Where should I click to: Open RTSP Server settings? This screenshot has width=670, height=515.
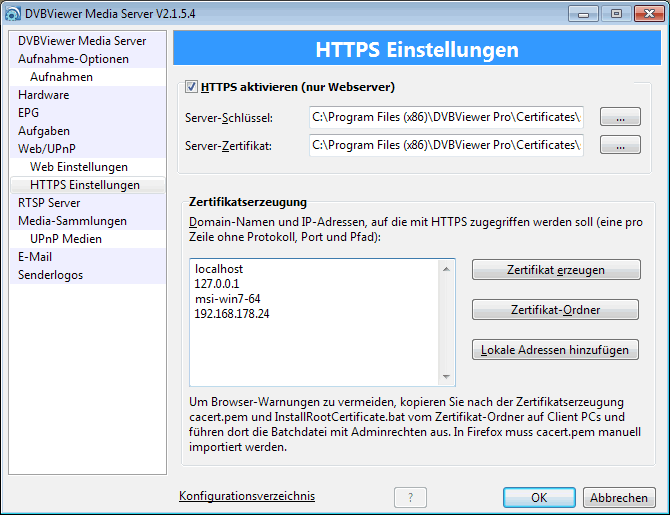(x=88, y=203)
